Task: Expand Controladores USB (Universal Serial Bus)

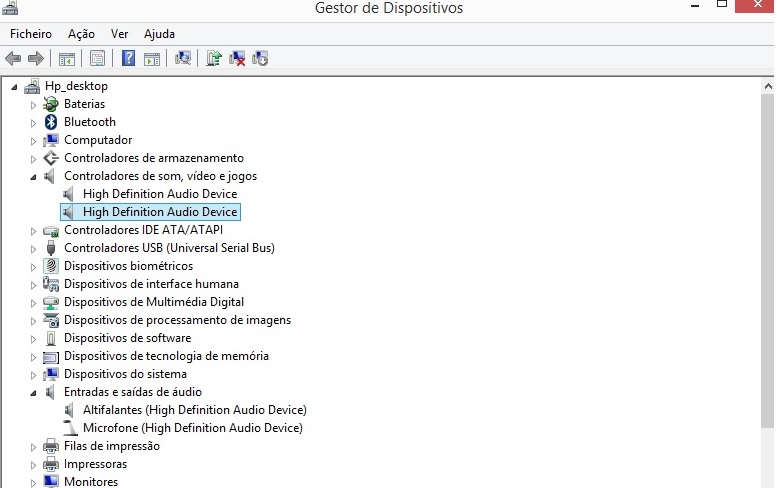Action: tap(33, 249)
